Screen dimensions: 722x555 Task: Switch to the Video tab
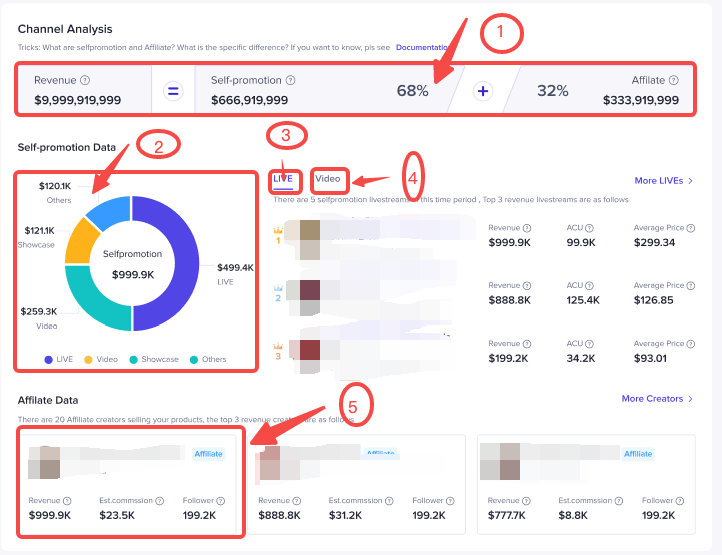click(328, 180)
